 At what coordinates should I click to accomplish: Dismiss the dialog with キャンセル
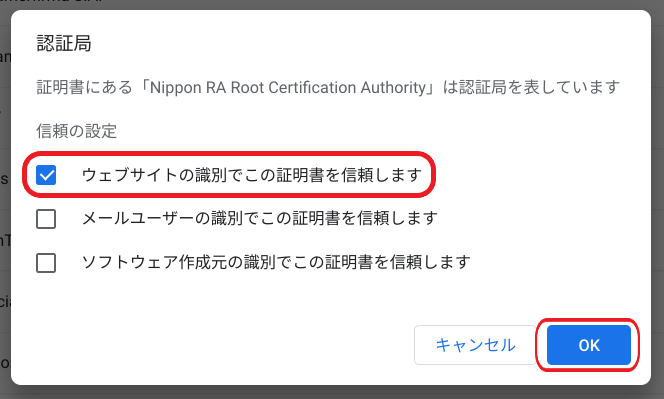click(x=475, y=345)
